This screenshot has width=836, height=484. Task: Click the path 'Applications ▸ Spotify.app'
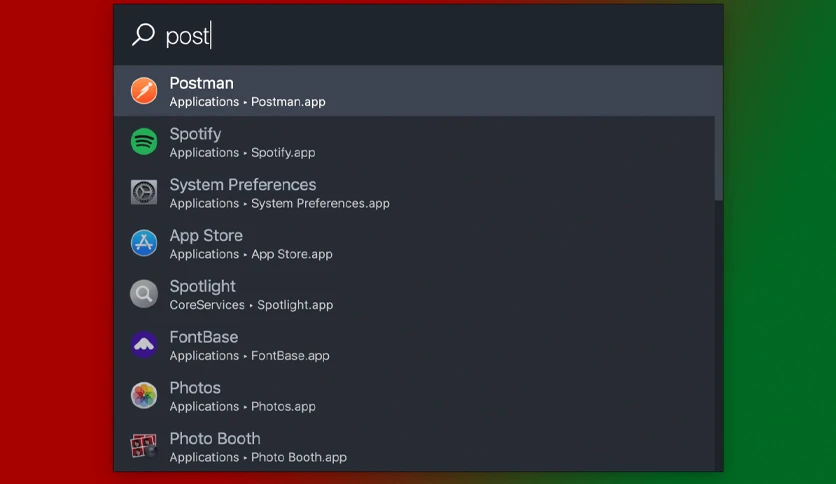[x=243, y=153]
